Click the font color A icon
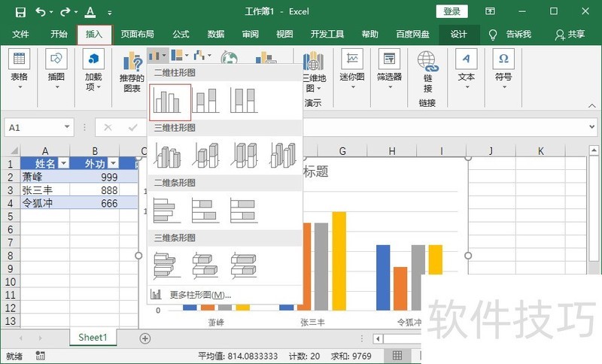This screenshot has width=602, height=364. click(90, 12)
